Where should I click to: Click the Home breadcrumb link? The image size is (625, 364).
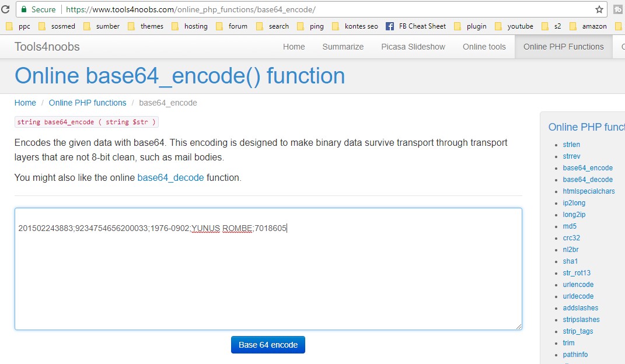[x=25, y=103]
